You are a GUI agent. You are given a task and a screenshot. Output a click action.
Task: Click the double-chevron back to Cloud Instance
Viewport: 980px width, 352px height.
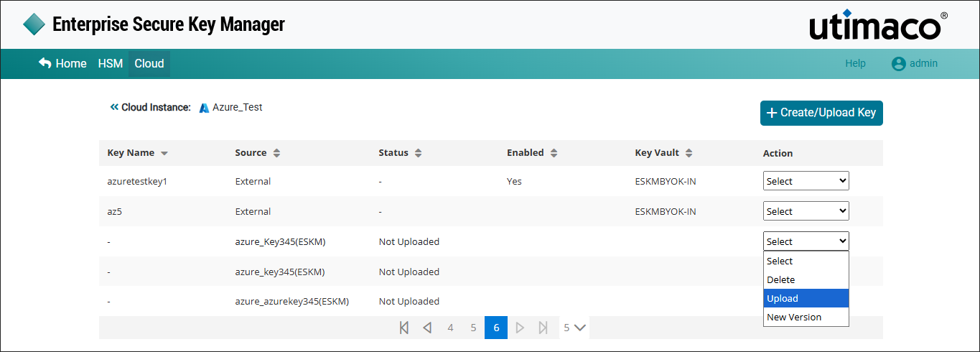113,107
